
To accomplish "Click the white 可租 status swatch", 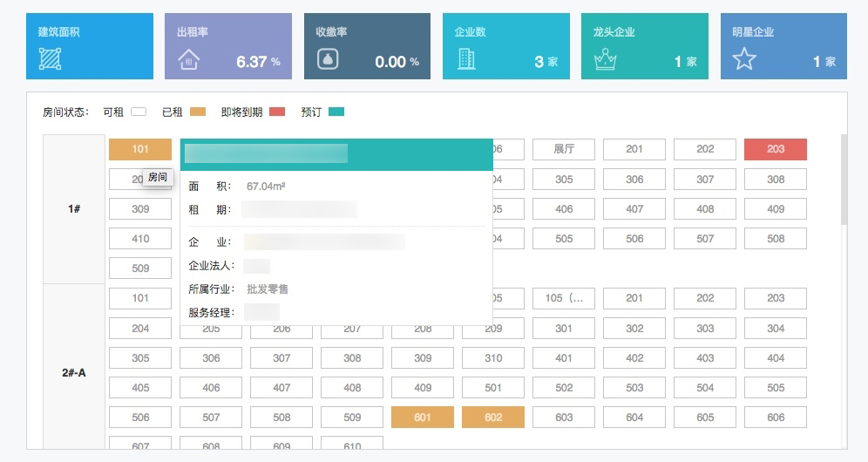I will point(139,112).
